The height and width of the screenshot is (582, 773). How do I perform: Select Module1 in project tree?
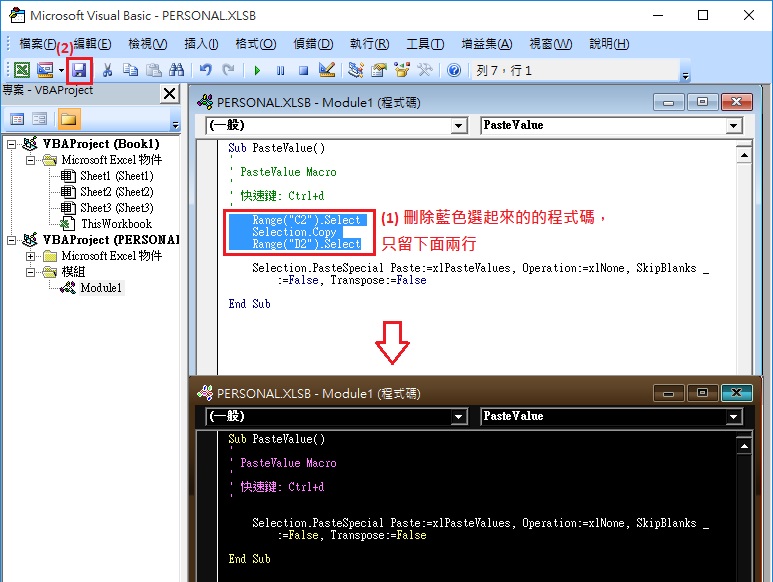tap(101, 288)
